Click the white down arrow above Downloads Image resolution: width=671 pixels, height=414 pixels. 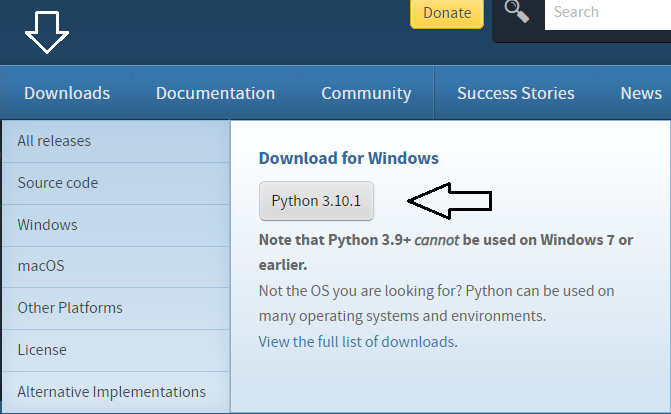(47, 33)
